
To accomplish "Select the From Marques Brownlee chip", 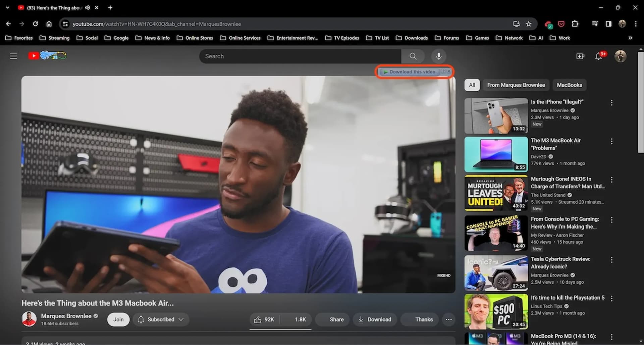I will pos(516,85).
